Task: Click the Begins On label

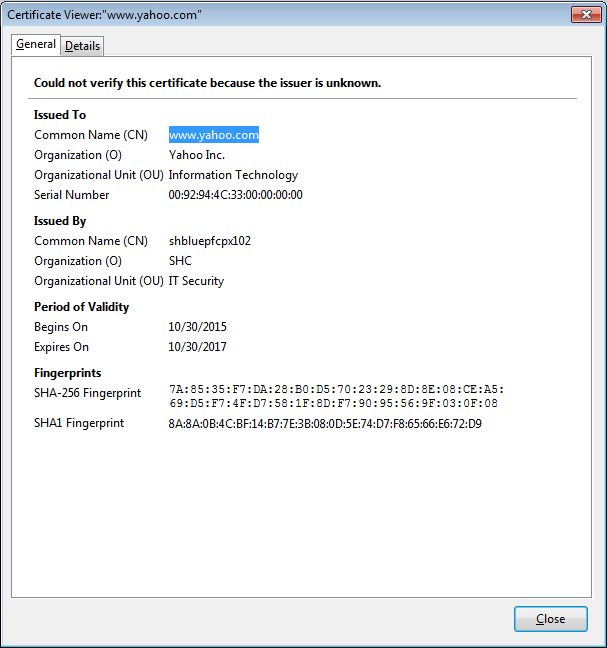Action: [x=61, y=327]
